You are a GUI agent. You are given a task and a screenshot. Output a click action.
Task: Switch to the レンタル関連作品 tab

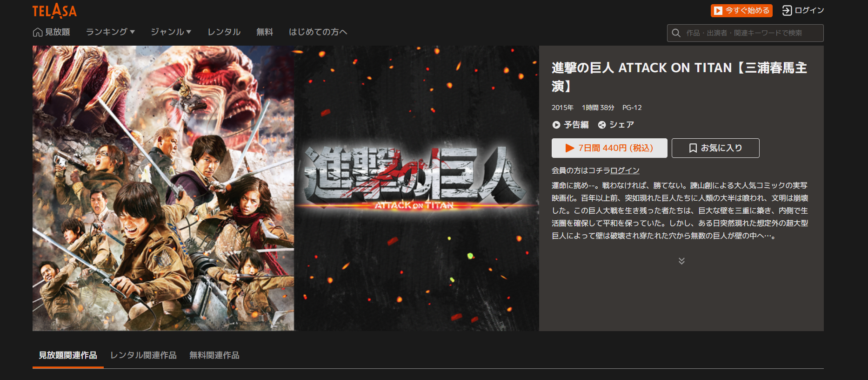(x=143, y=355)
